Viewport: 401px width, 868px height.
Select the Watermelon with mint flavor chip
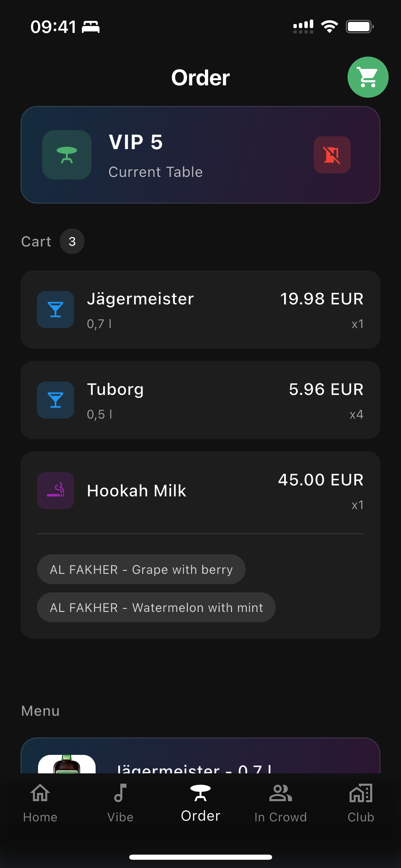pos(156,607)
